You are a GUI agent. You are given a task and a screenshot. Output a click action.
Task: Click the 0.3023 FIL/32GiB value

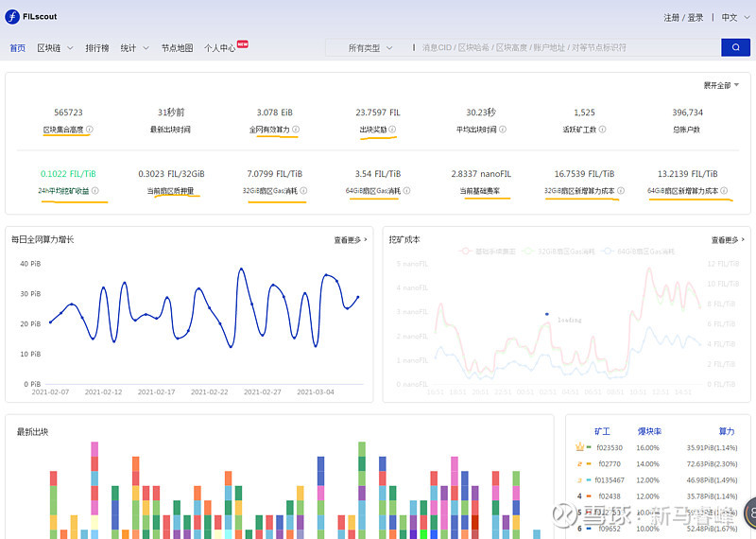(x=171, y=174)
